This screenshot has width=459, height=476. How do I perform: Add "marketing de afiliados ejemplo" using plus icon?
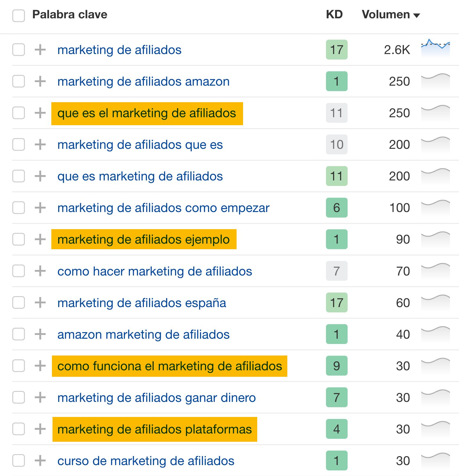click(40, 239)
